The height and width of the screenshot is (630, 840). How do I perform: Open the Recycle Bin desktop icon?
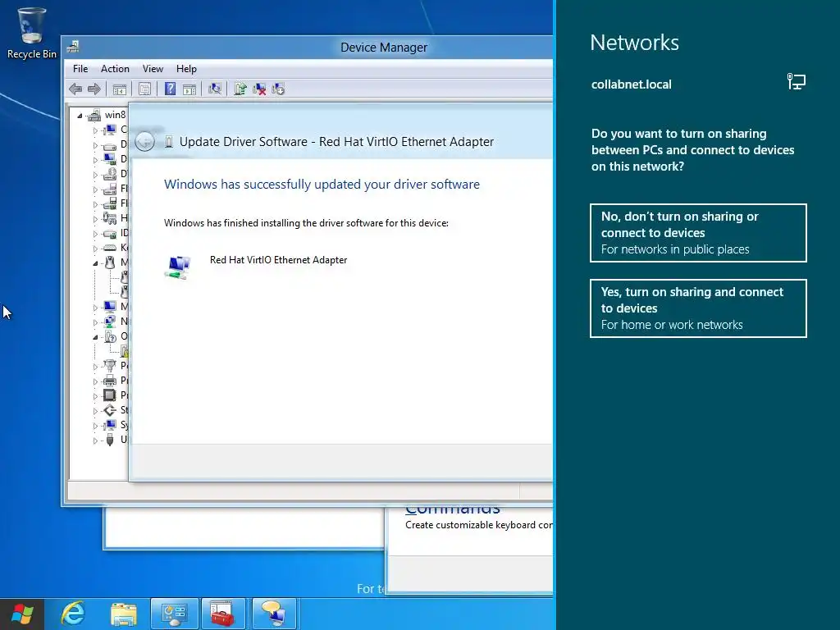click(x=32, y=33)
